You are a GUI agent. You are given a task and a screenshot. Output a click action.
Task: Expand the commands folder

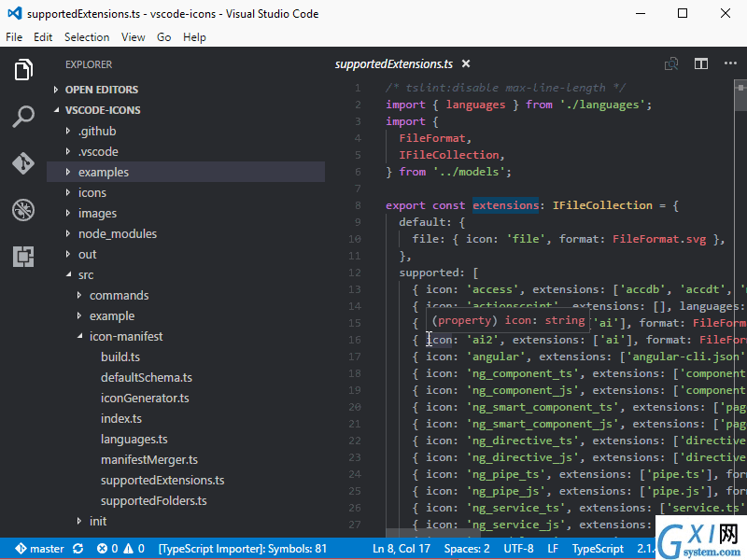[79, 295]
